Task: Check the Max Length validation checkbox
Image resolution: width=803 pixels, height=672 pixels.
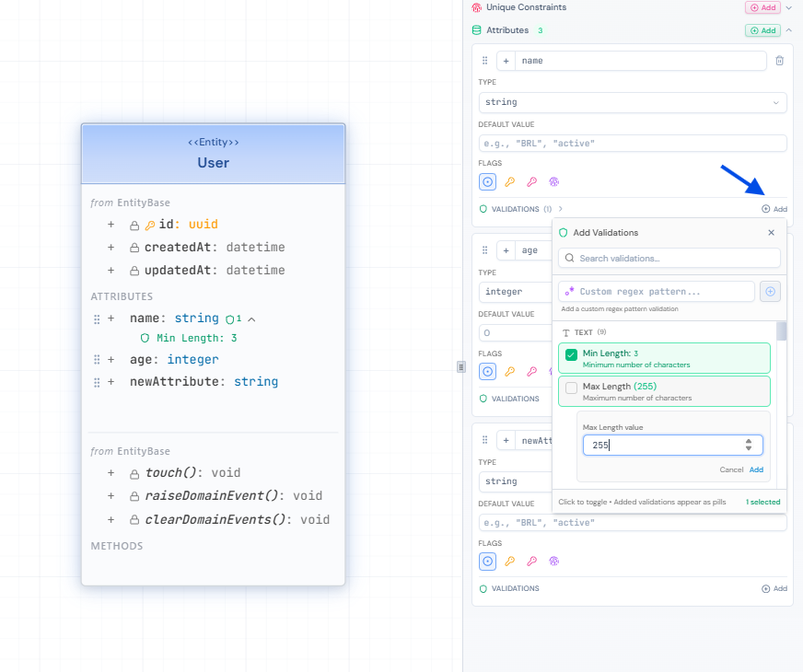Action: click(x=571, y=388)
